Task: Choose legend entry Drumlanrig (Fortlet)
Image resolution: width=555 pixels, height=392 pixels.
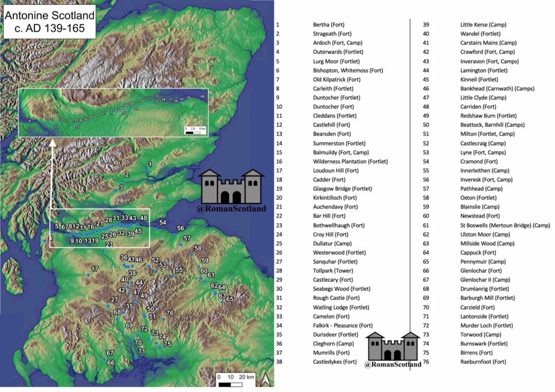Action: point(485,289)
